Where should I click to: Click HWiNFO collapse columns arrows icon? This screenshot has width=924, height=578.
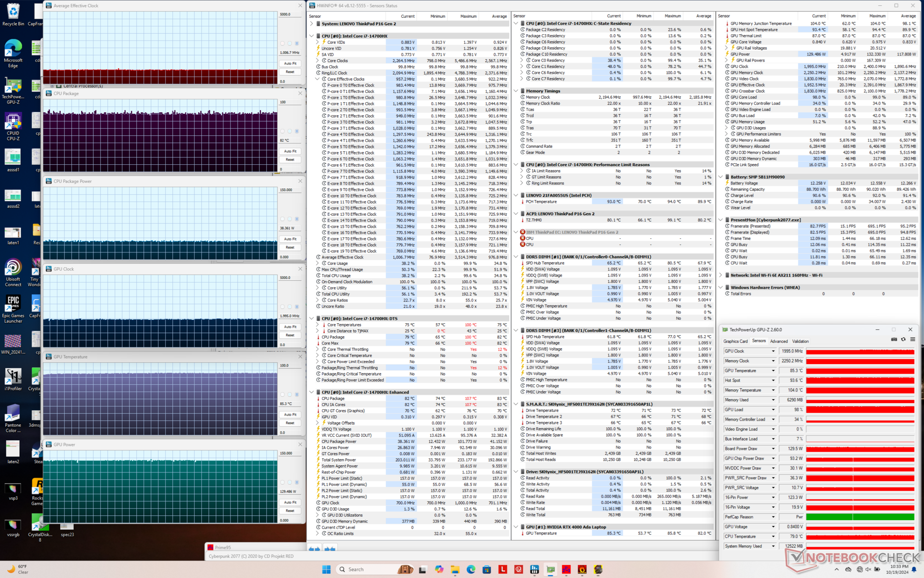tap(330, 549)
